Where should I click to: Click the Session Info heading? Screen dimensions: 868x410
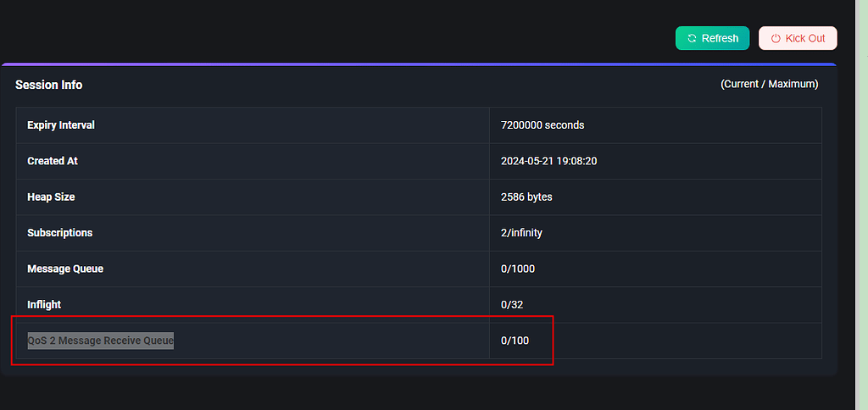pyautogui.click(x=48, y=85)
